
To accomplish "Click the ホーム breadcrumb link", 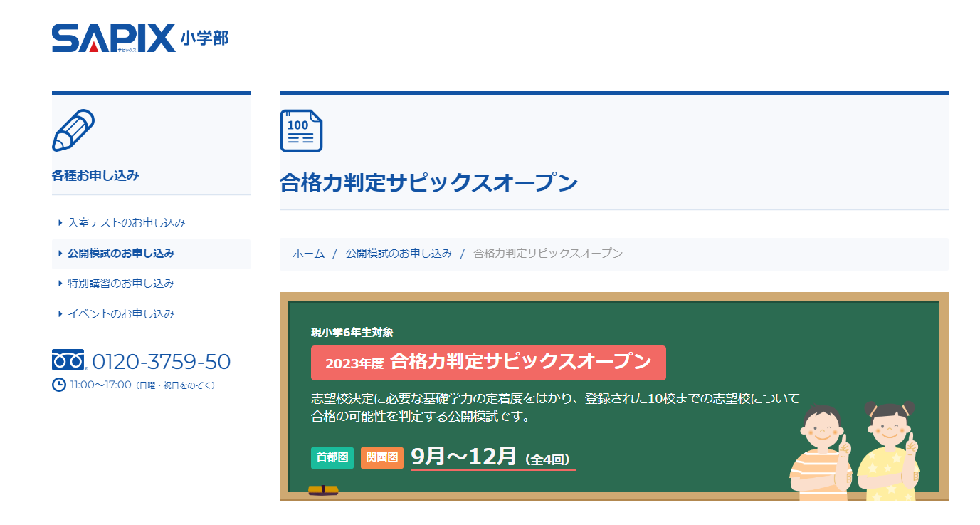I will point(308,254).
